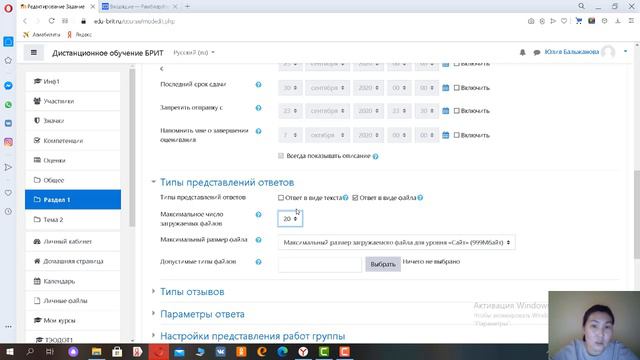Open Windows Start button
This screenshot has width=640, height=360.
pos(9,352)
